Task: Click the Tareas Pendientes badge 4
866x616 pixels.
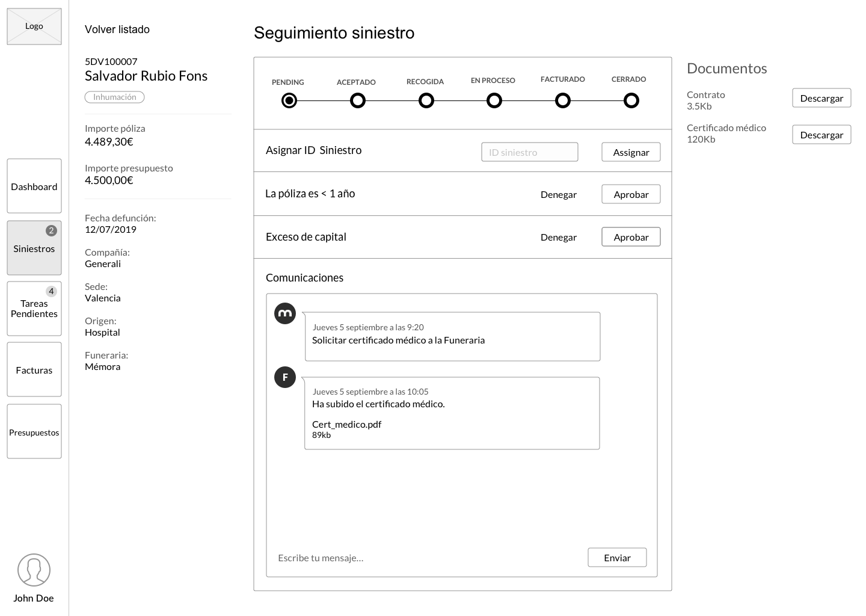Action: pos(51,291)
